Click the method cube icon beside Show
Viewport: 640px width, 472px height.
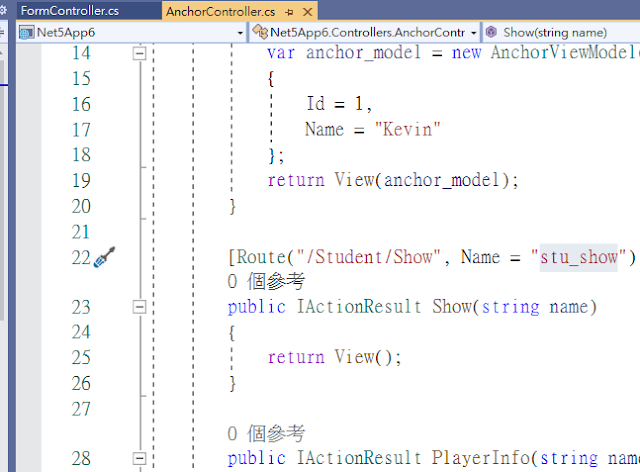tap(491, 32)
